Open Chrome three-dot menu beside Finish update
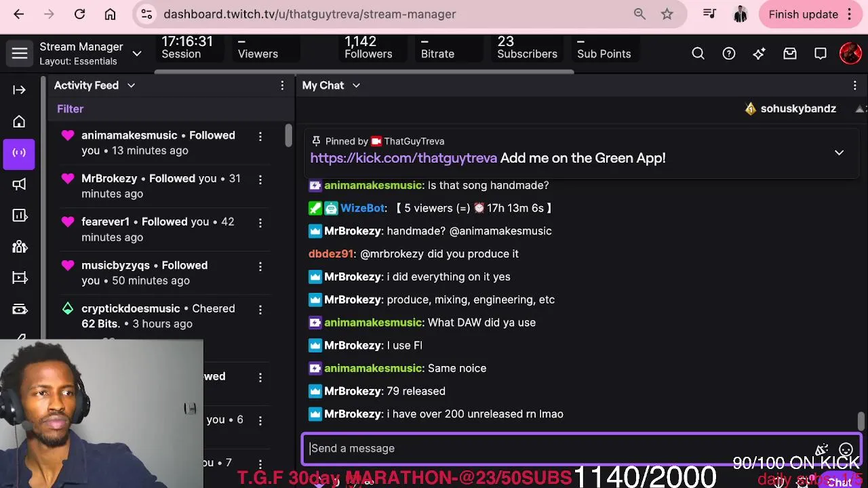The height and width of the screenshot is (488, 868). pos(849,14)
